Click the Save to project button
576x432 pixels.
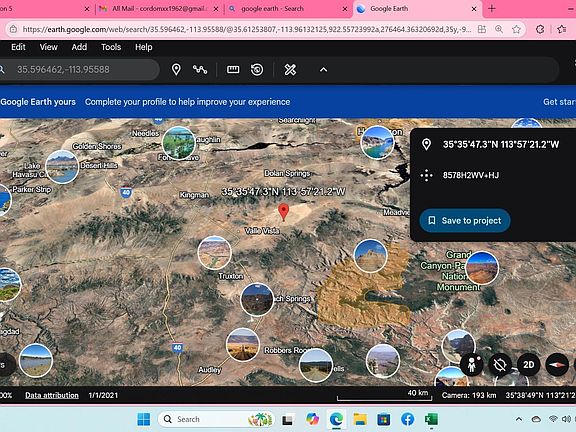(x=465, y=220)
